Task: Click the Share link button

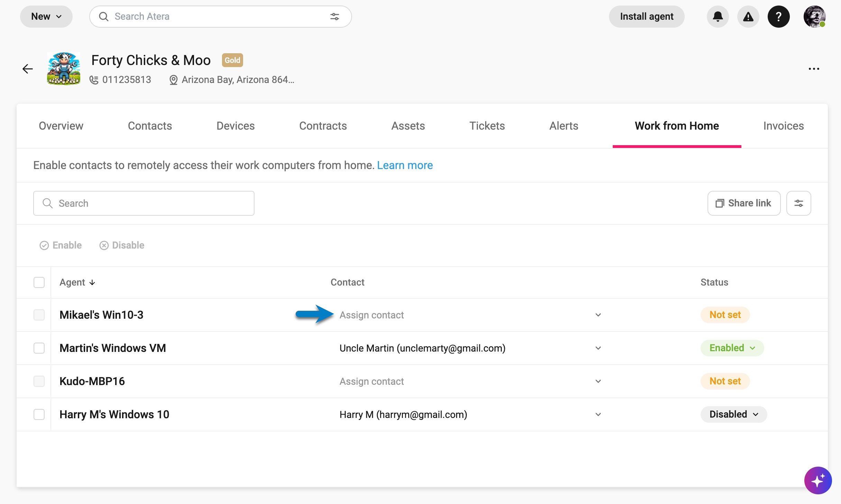Action: click(x=744, y=203)
